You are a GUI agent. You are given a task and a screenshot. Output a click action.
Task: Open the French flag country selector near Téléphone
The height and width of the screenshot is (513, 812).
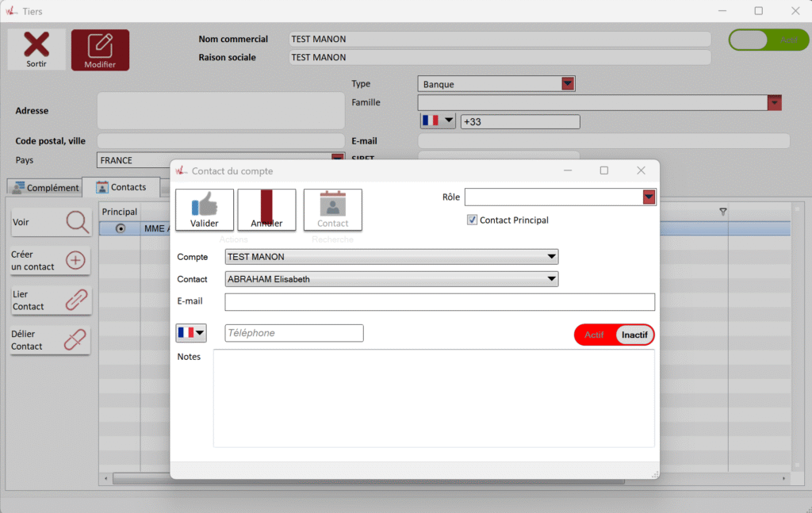191,333
